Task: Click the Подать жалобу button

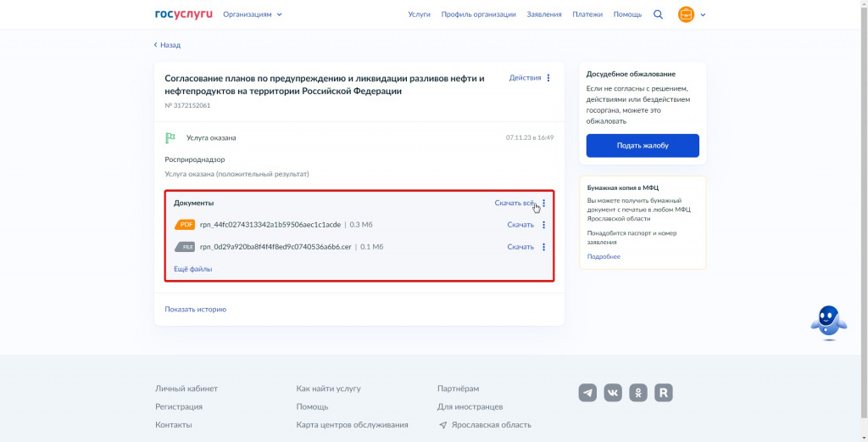Action: tap(643, 146)
